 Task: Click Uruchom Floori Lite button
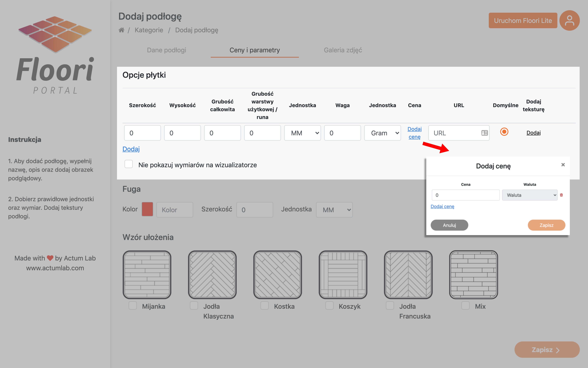[523, 20]
